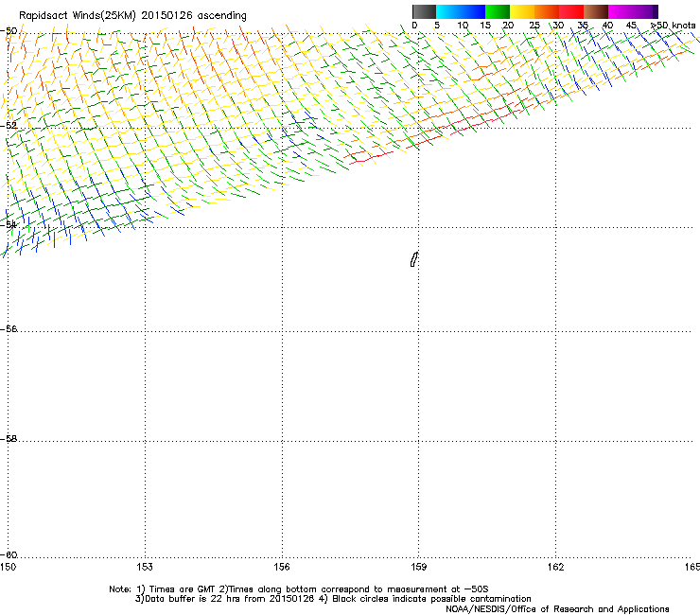Viewport: 700px width, 615px height.
Task: Click the '45' legend scale label
Action: pyautogui.click(x=631, y=26)
